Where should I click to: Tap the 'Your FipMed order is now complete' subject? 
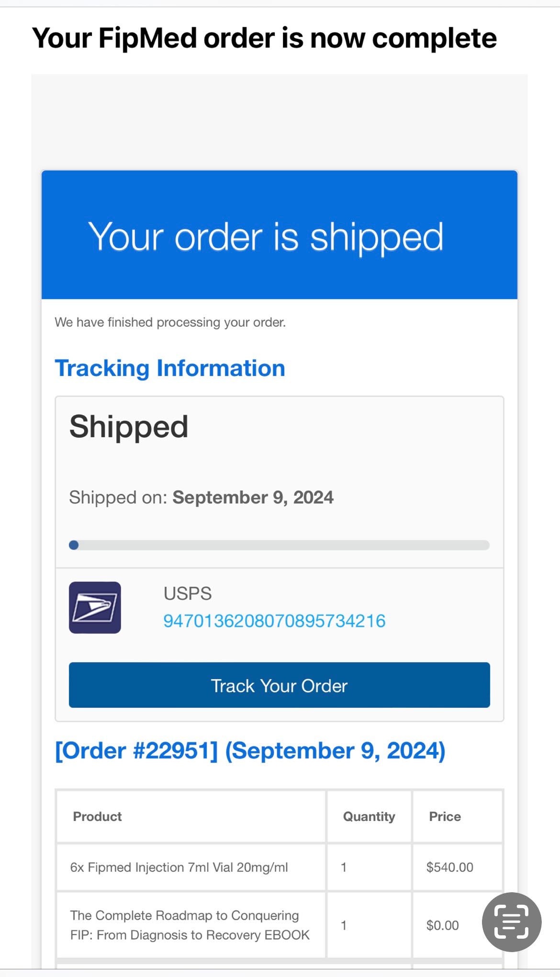point(264,38)
